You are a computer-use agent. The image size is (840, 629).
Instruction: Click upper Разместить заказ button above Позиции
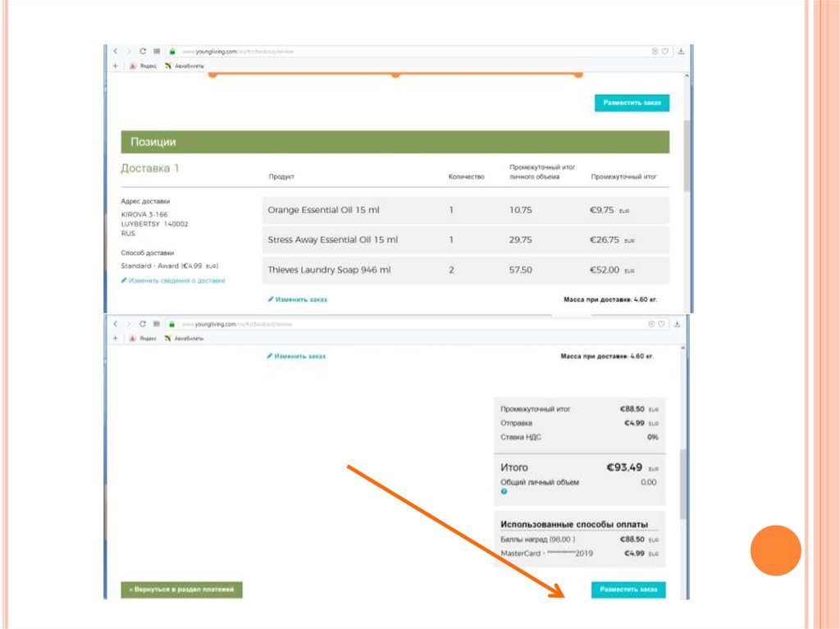(632, 103)
